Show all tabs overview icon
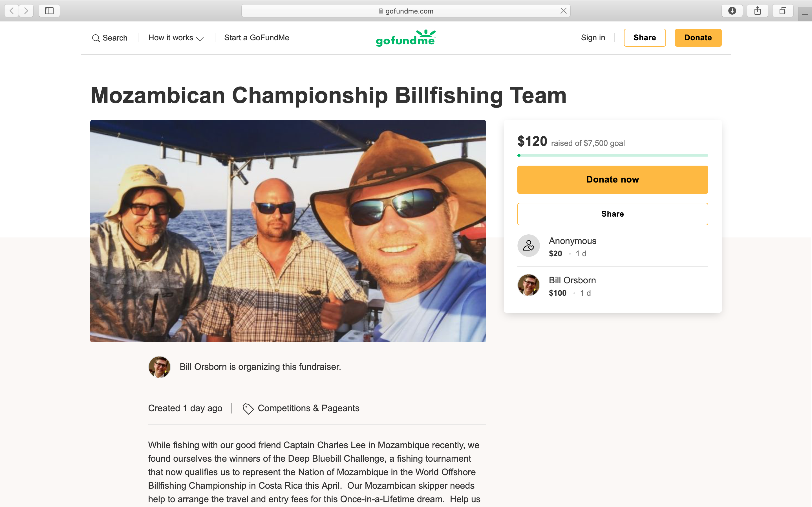 782,11
